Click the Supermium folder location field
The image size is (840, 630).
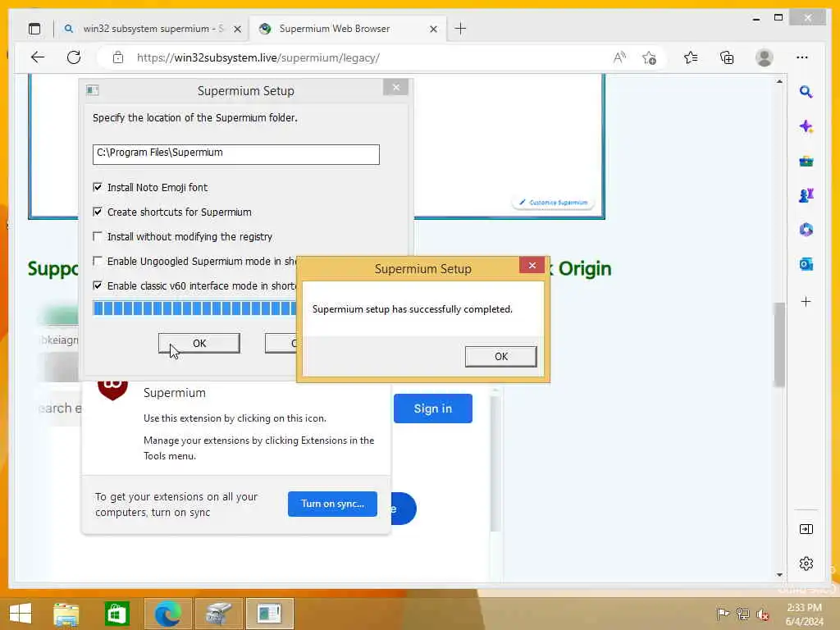(x=235, y=154)
